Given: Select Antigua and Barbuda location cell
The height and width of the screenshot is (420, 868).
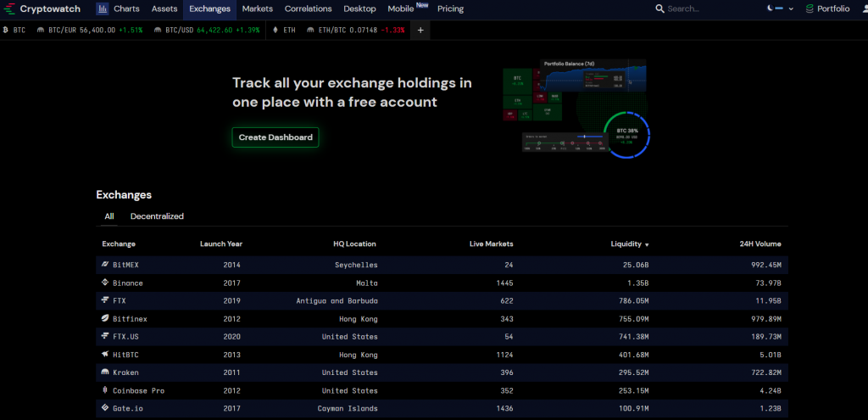Looking at the screenshot, I should (337, 301).
